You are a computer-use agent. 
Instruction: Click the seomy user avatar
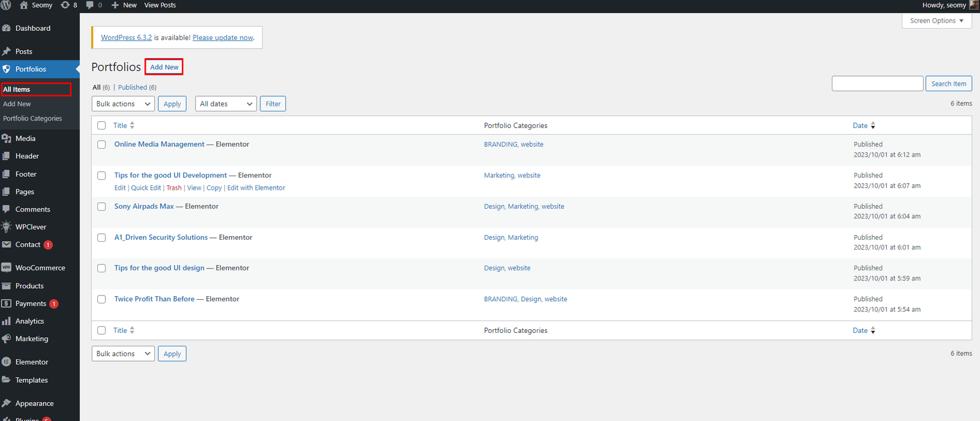pos(973,5)
